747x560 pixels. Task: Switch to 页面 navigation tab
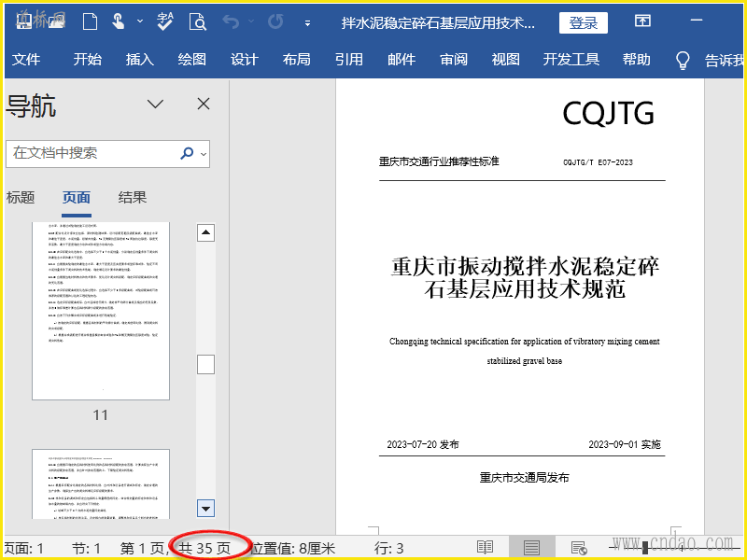[77, 197]
